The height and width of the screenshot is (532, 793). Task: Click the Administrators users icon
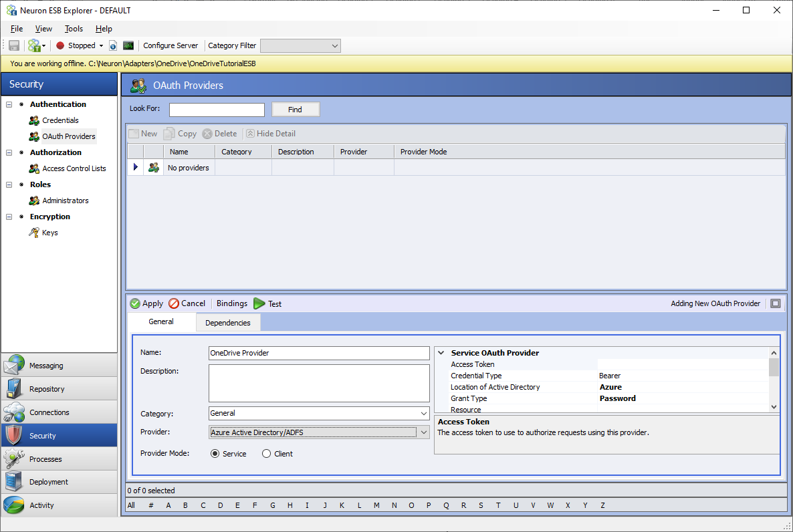point(34,201)
